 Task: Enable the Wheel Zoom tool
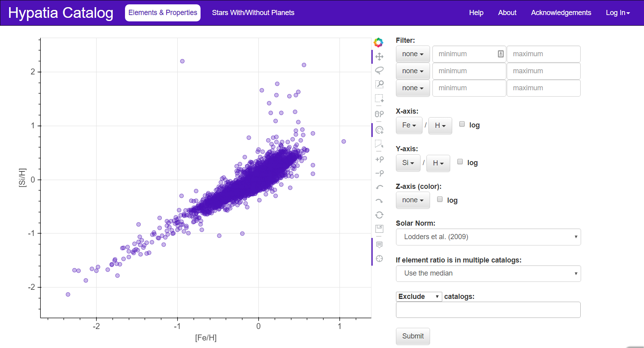tap(379, 114)
